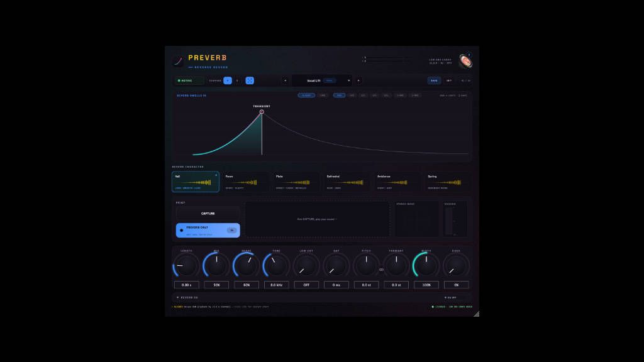Screen dimensions: 644x362
Task: Click the 0.0 st pitch value field
Action: pyautogui.click(x=367, y=285)
